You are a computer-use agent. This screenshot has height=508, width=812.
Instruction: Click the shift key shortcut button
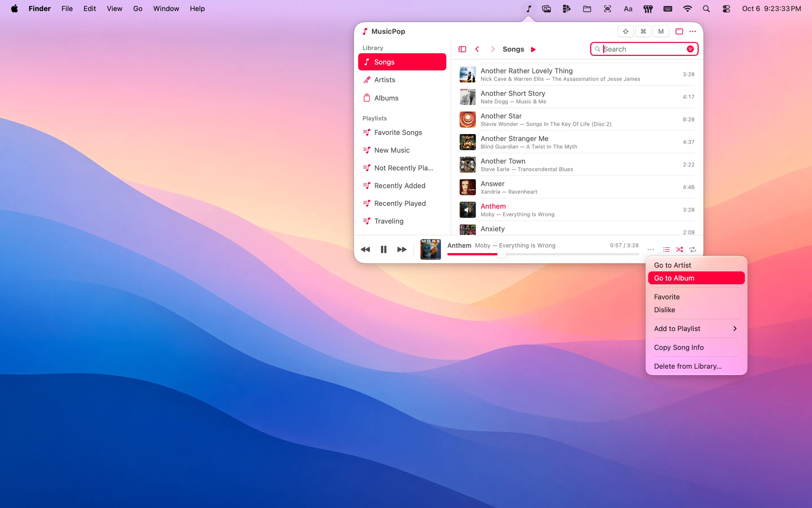[x=625, y=31]
